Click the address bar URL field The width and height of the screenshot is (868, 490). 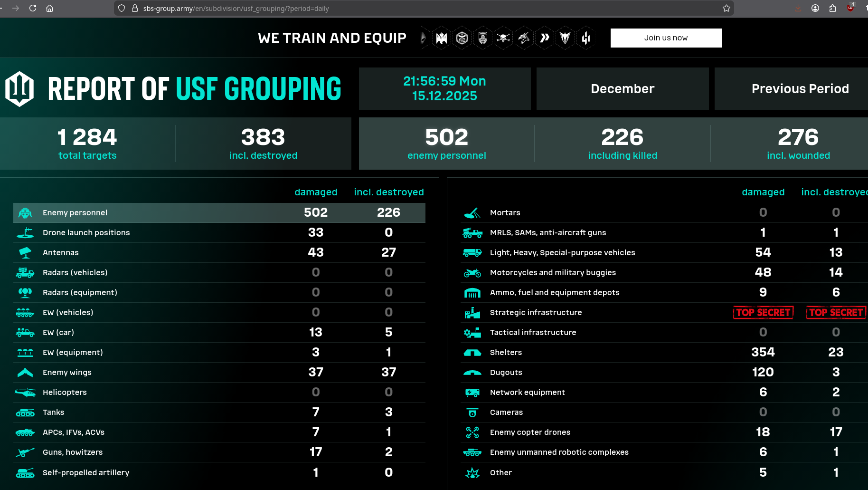424,8
